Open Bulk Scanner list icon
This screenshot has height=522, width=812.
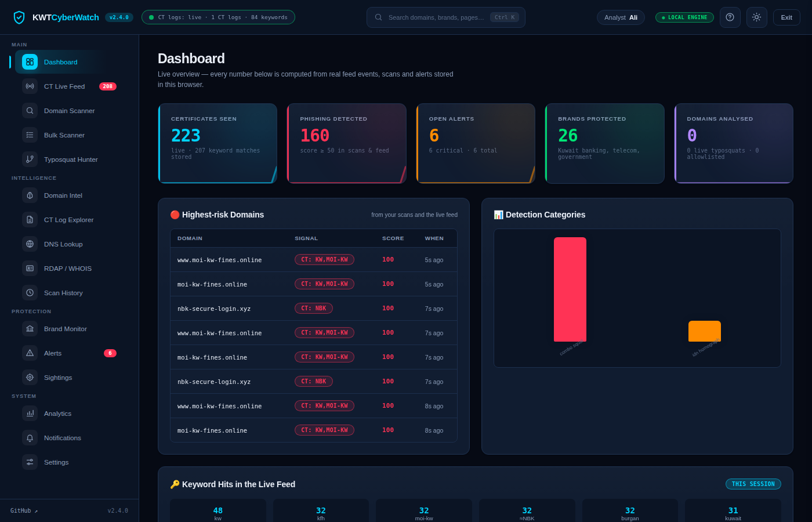[30, 135]
